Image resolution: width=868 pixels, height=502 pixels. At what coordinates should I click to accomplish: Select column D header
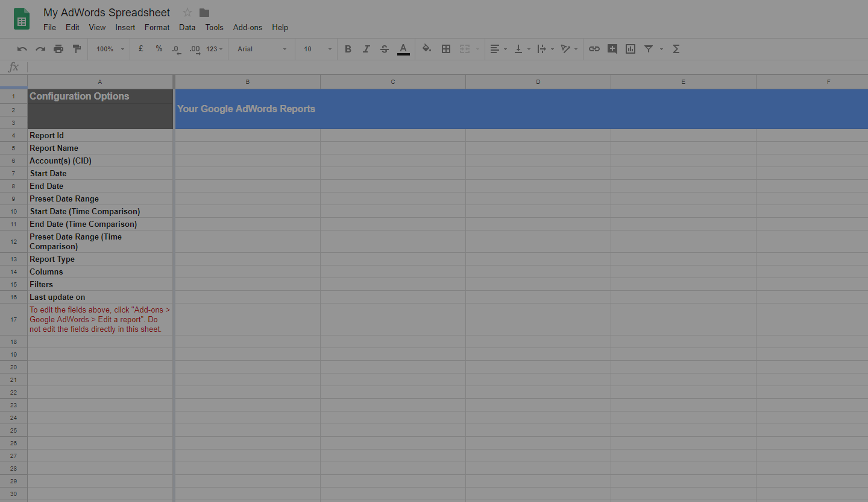(x=538, y=81)
